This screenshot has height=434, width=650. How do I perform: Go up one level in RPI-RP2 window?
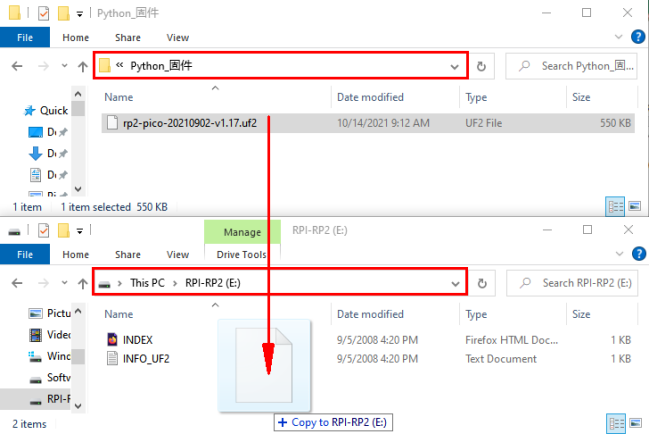point(82,284)
